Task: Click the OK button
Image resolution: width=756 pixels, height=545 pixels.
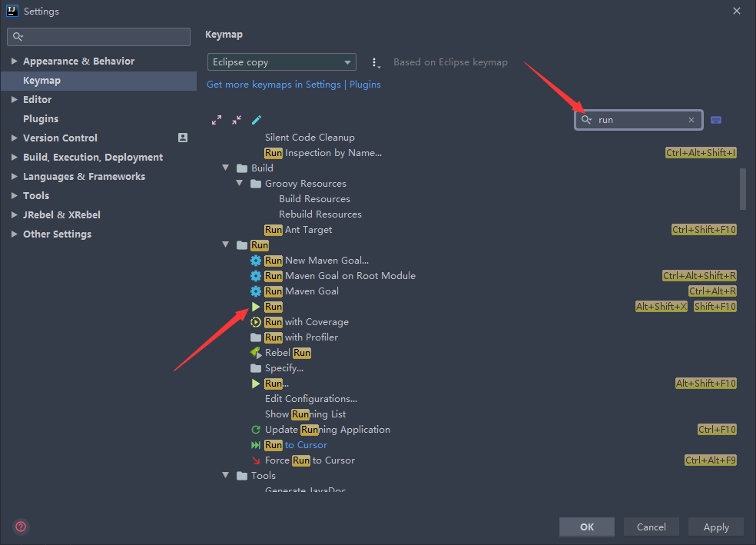Action: tap(587, 527)
